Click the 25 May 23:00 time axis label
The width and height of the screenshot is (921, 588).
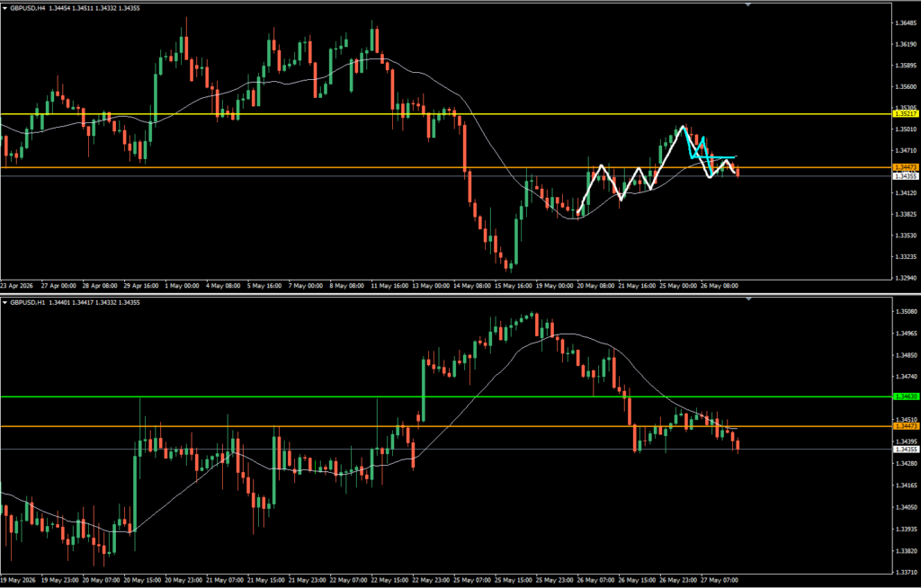point(554,581)
